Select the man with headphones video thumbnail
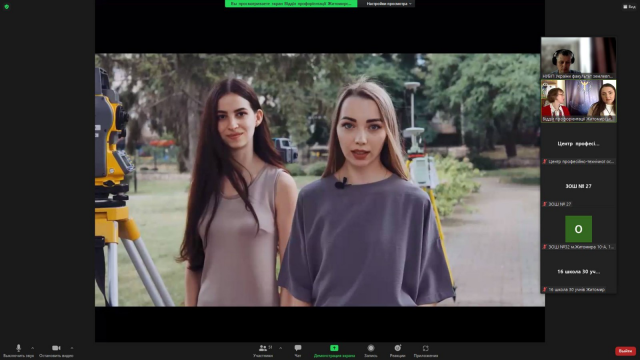Image resolution: width=640 pixels, height=360 pixels. pos(578,58)
